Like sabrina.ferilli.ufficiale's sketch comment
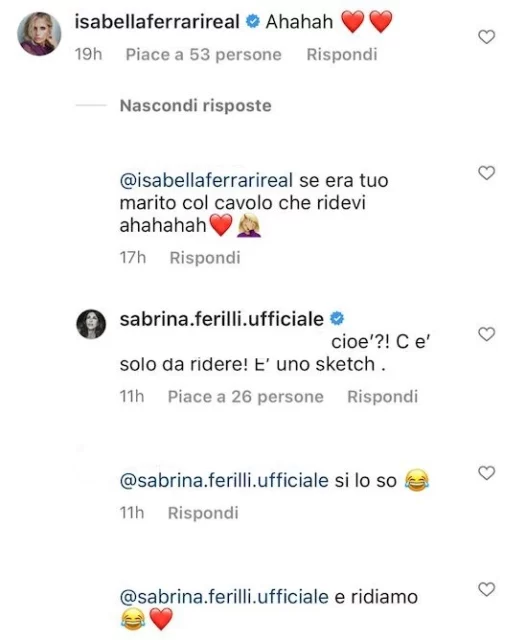The width and height of the screenshot is (526, 640). click(x=486, y=334)
